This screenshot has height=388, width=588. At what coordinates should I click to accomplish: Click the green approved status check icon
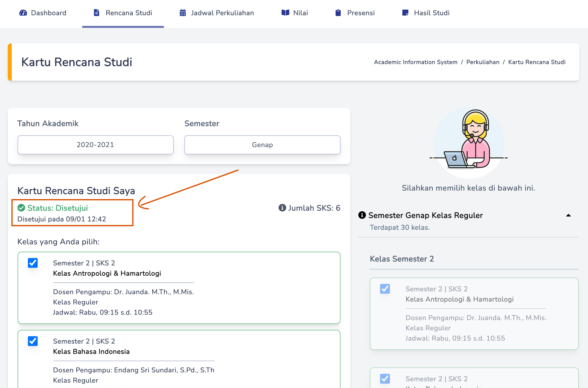coord(21,208)
